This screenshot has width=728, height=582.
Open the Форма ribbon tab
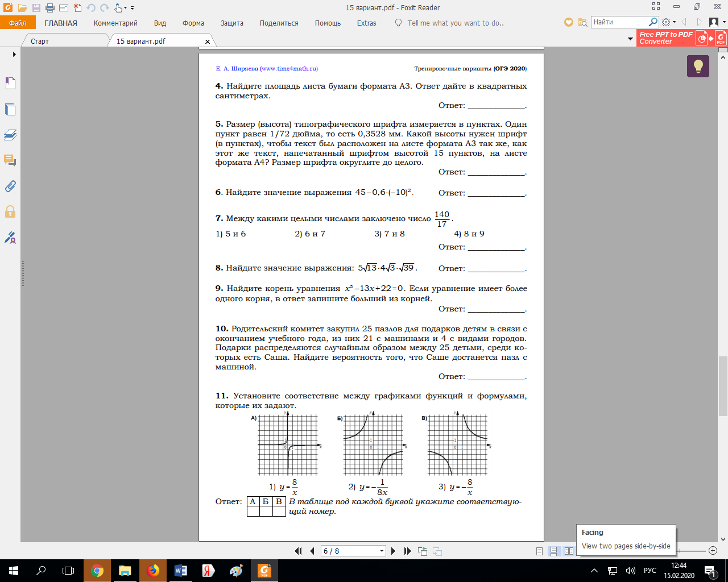[x=193, y=23]
